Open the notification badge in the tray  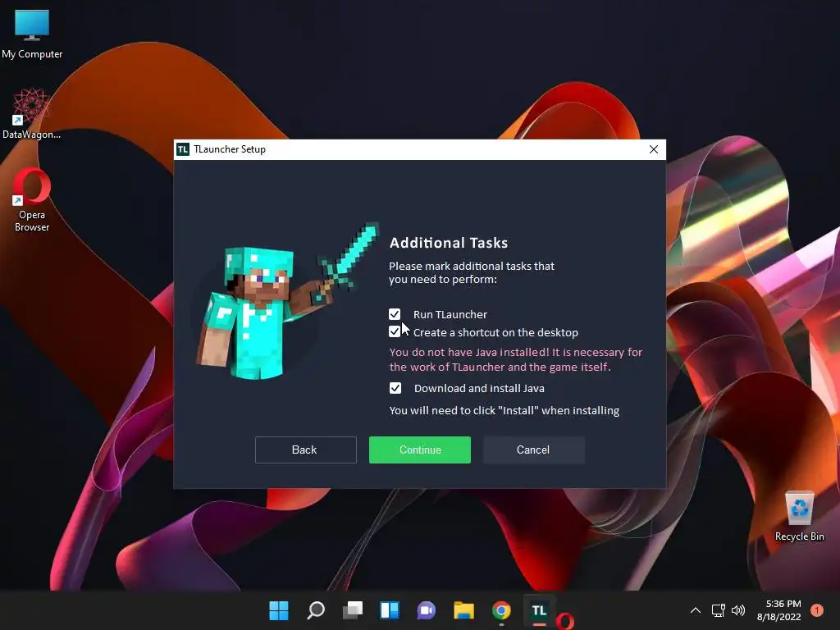point(817,610)
